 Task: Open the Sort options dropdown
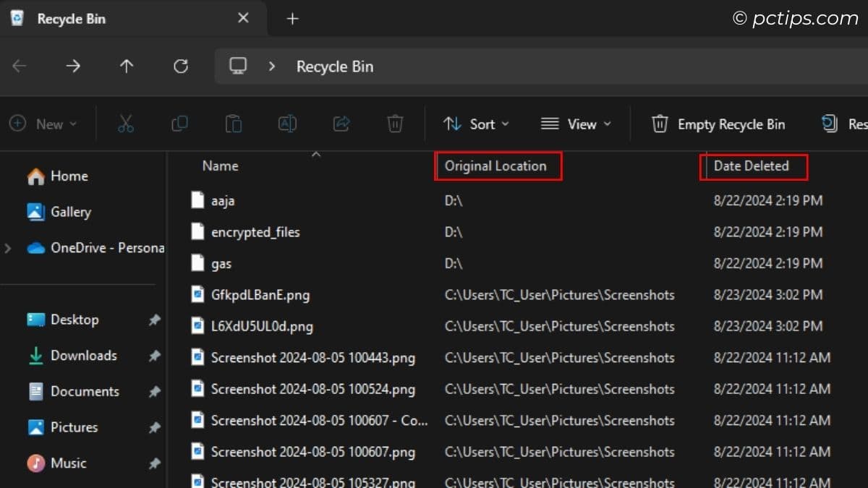tap(476, 124)
